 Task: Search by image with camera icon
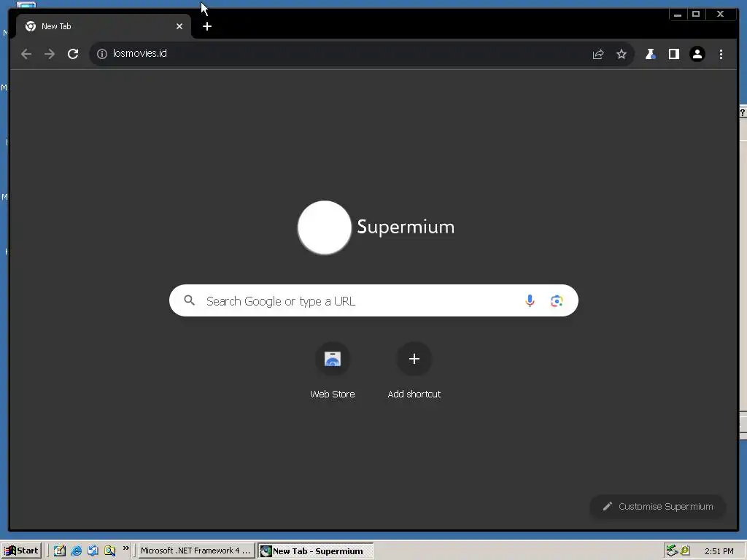pos(557,301)
